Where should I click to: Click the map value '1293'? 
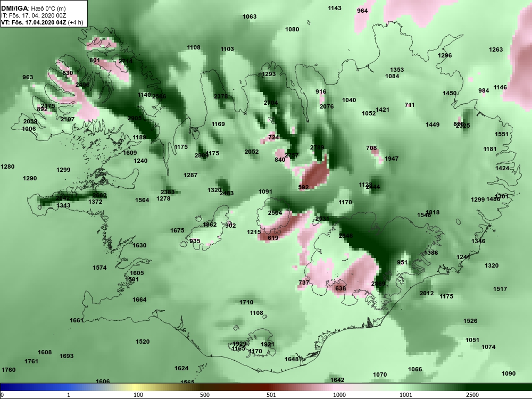[x=269, y=74]
